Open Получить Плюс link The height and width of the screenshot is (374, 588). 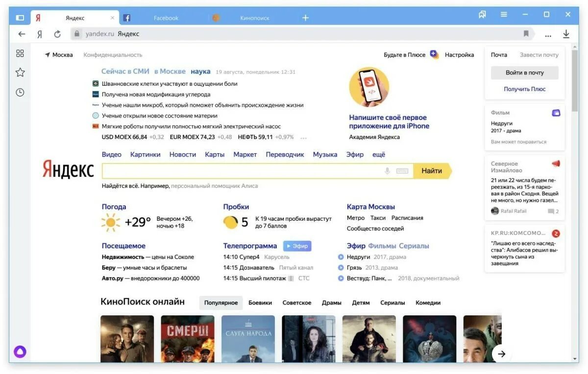pyautogui.click(x=525, y=89)
